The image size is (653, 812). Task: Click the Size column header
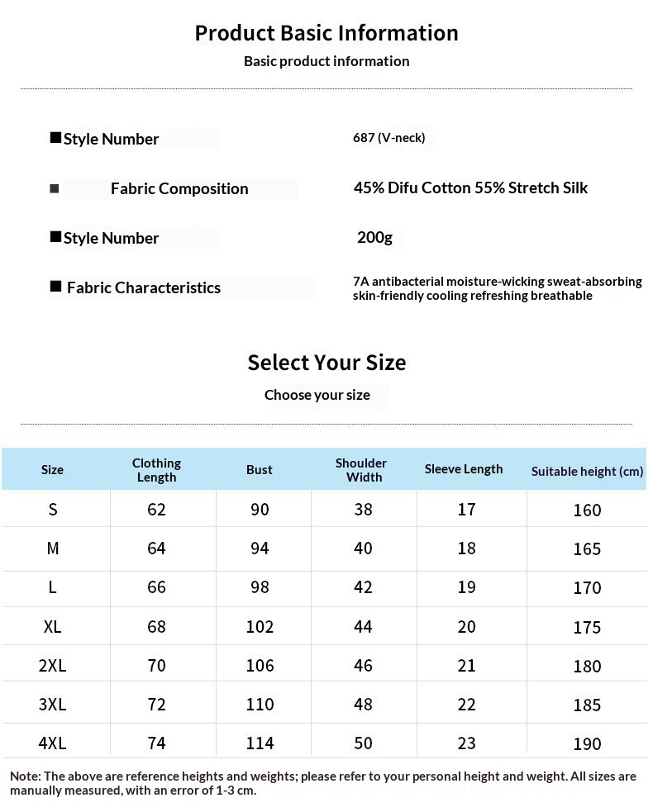click(52, 470)
